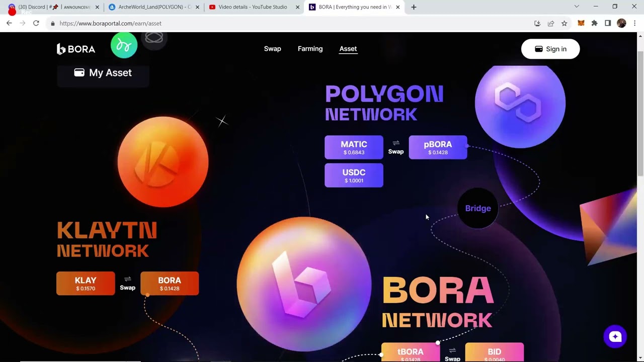644x362 pixels.
Task: Click the green circular badge icon
Action: click(x=124, y=45)
